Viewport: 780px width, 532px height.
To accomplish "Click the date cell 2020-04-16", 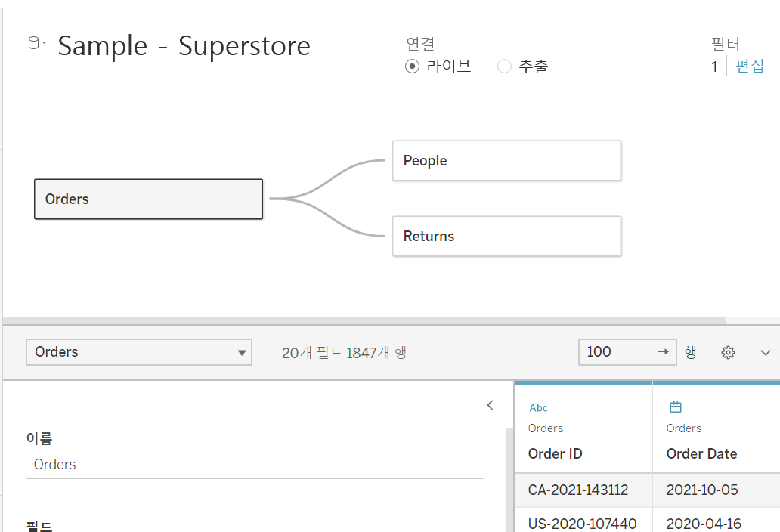I will pyautogui.click(x=717, y=522).
